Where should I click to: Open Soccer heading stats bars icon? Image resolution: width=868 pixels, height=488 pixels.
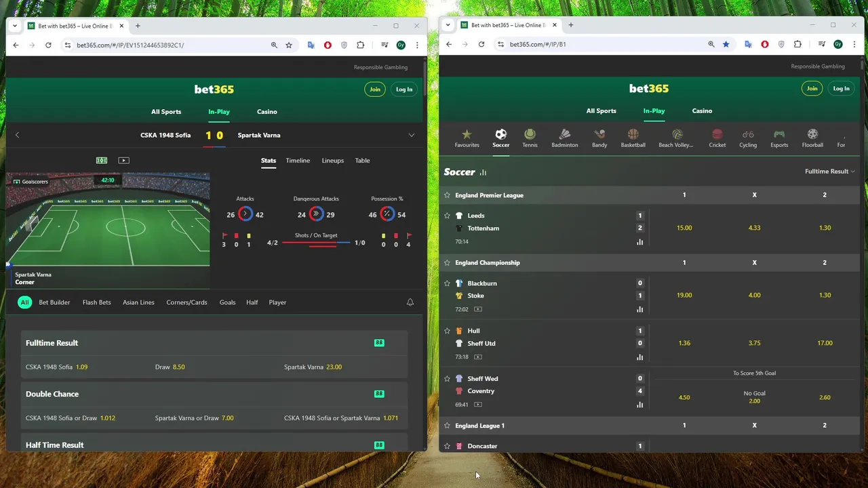click(x=484, y=172)
